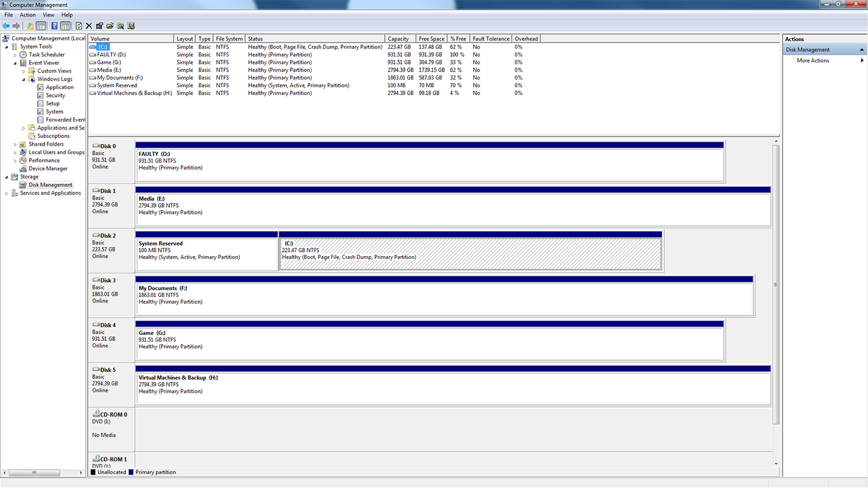Go up one level with toolbar folder icon
The height and width of the screenshot is (488, 868).
30,26
